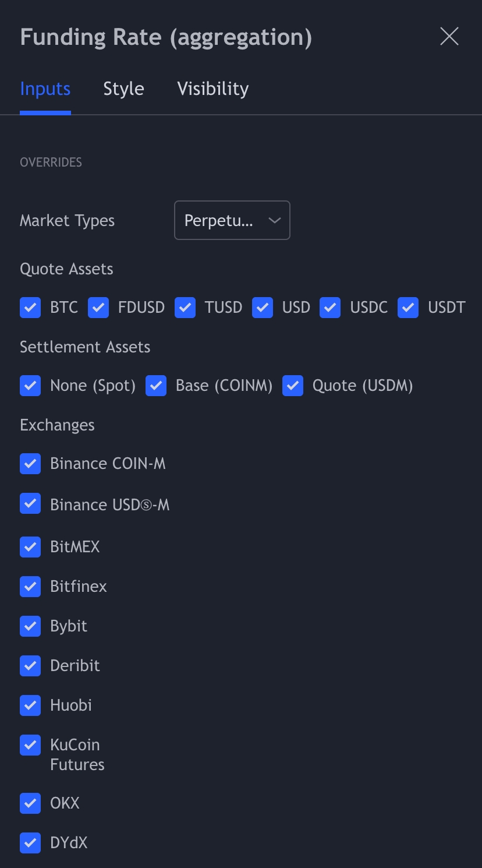Toggle the TUSD quote asset checkbox
The height and width of the screenshot is (868, 482).
tap(185, 308)
